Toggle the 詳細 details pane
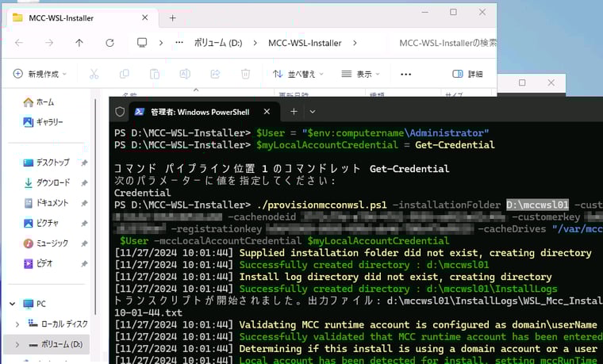 [467, 74]
